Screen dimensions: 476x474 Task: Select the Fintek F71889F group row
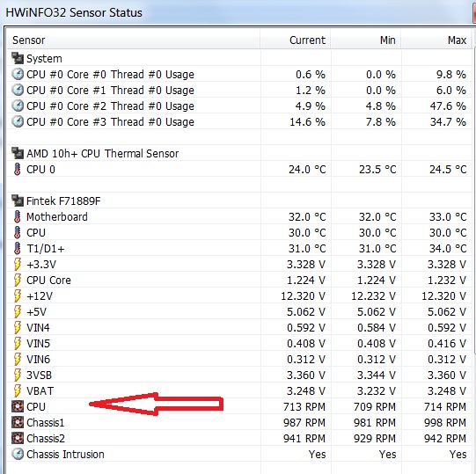(239, 201)
